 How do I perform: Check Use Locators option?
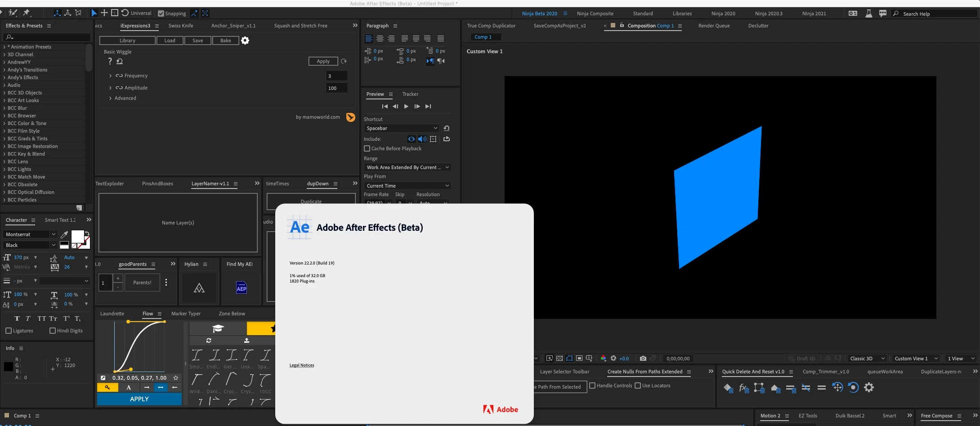point(638,386)
